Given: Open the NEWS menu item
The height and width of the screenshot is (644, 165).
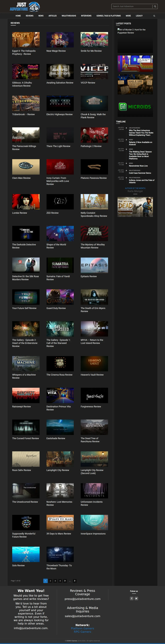Looking at the screenshot, I should click(x=41, y=16).
